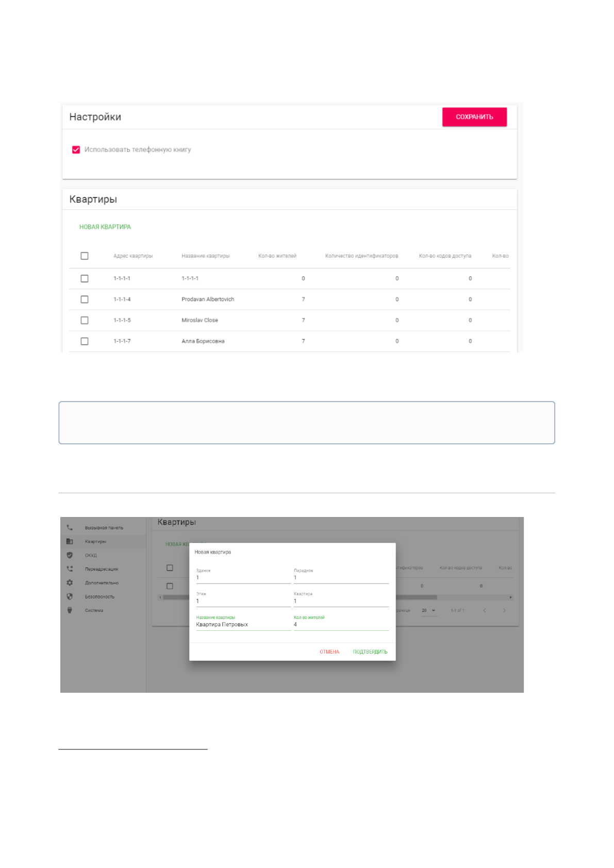Click the call forwarding icon for Переадресация
Image resolution: width=614 pixels, height=868 pixels.
[70, 569]
